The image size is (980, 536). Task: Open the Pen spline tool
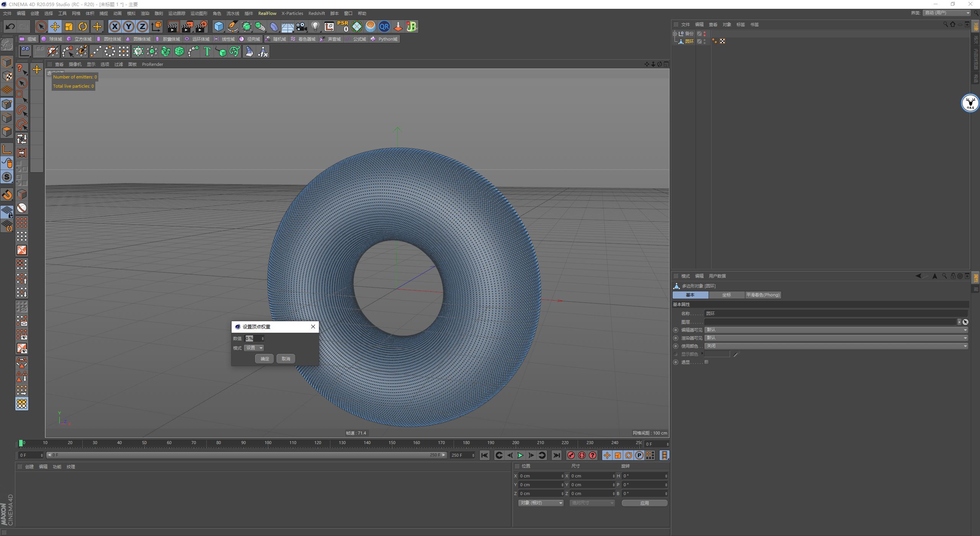pos(232,26)
